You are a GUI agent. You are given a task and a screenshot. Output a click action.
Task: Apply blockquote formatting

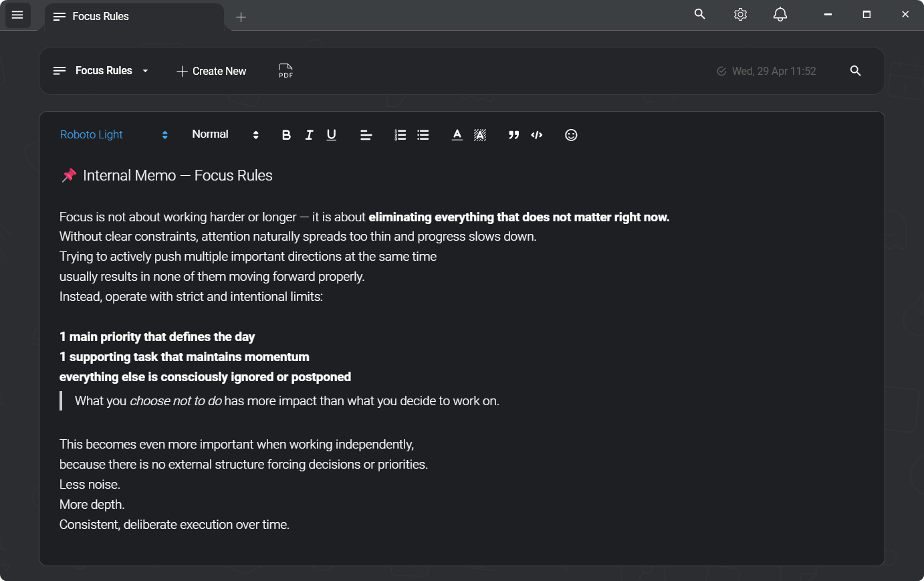[513, 135]
